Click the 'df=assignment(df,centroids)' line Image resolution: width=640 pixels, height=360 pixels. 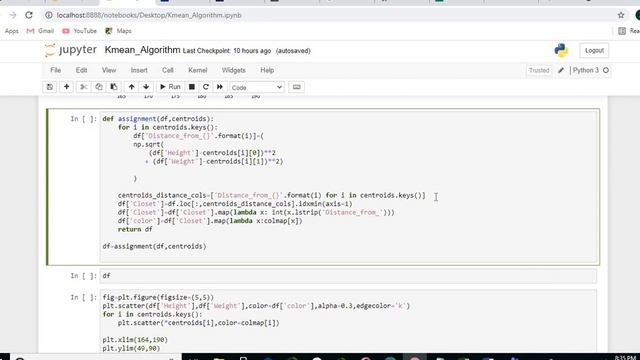pyautogui.click(x=154, y=247)
